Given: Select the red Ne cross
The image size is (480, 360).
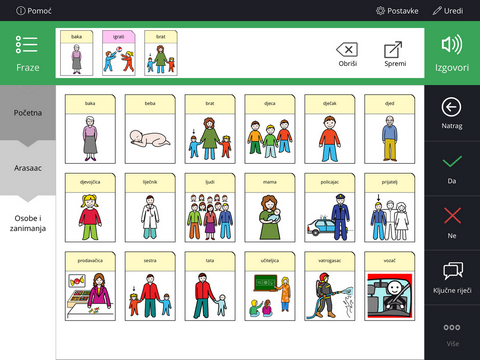Looking at the screenshot, I should (452, 215).
